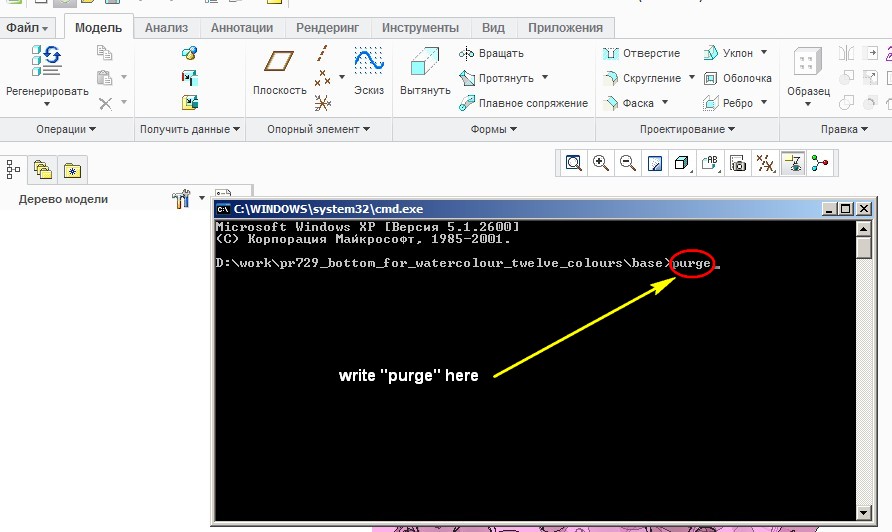Click the cmd.exe scroll-down arrow
This screenshot has height=532, width=892.
pyautogui.click(x=864, y=513)
